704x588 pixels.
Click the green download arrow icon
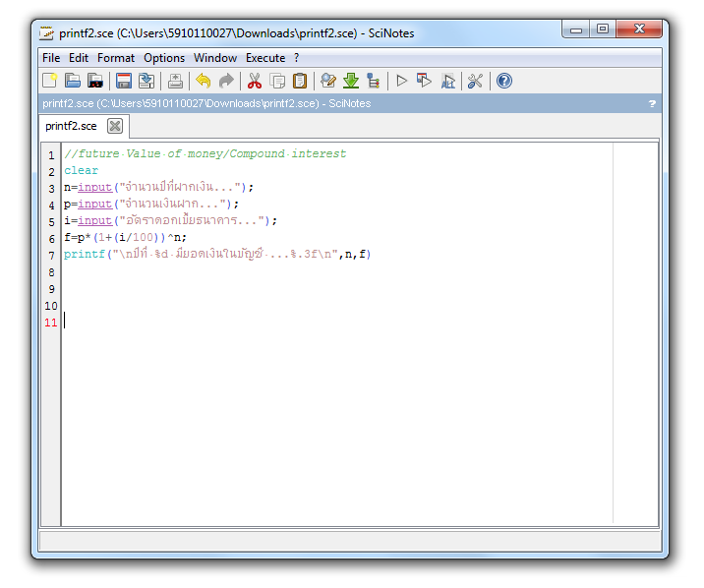pyautogui.click(x=351, y=81)
